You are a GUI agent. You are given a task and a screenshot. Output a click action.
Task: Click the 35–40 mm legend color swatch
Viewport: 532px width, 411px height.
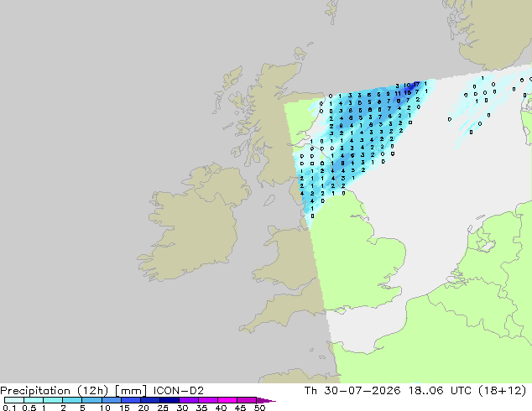(208, 400)
